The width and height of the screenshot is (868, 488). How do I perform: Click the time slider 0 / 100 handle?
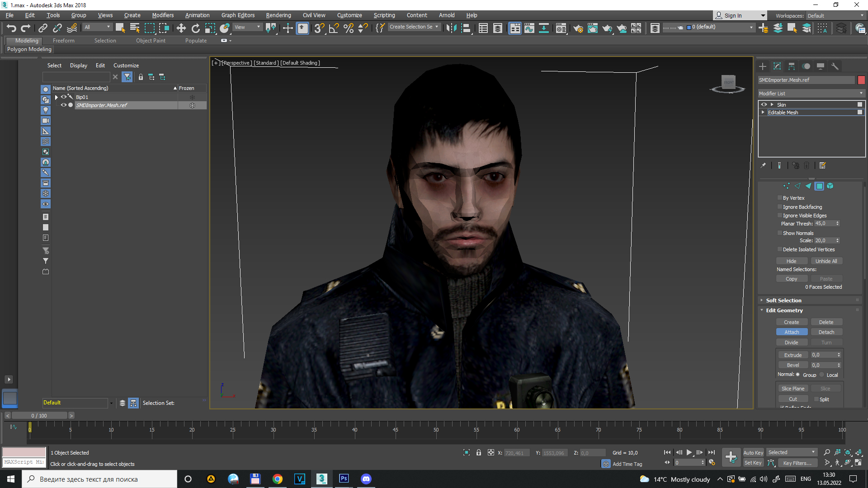click(39, 416)
